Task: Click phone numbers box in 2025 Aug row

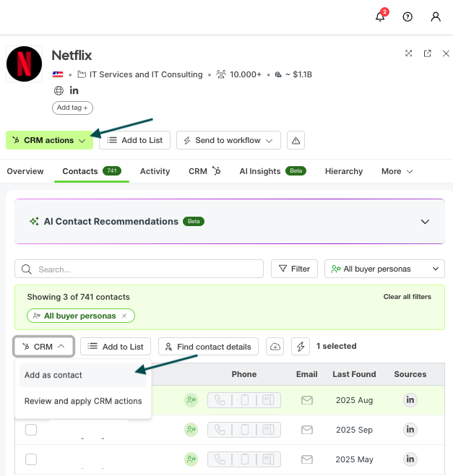Action: tap(244, 400)
